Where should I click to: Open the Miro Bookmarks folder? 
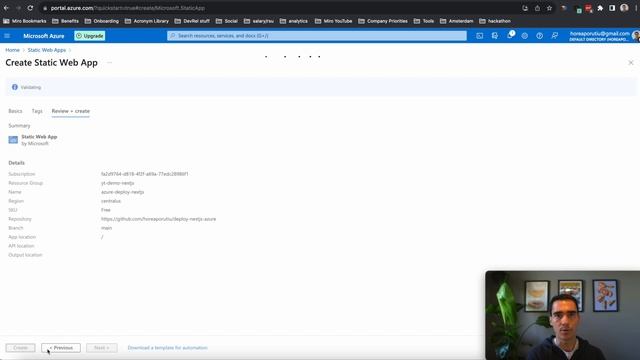[x=25, y=21]
